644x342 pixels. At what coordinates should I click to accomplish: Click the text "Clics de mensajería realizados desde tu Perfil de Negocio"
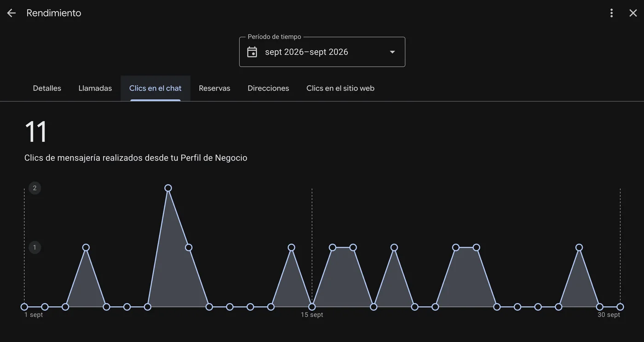(x=136, y=158)
